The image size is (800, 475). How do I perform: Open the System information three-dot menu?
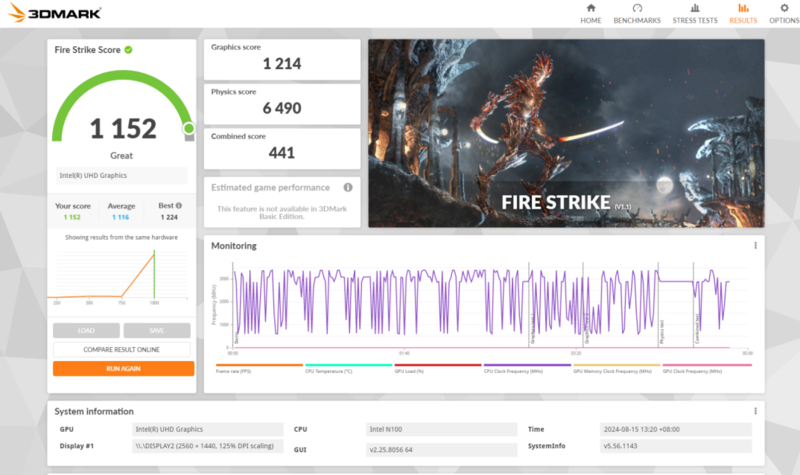(755, 411)
